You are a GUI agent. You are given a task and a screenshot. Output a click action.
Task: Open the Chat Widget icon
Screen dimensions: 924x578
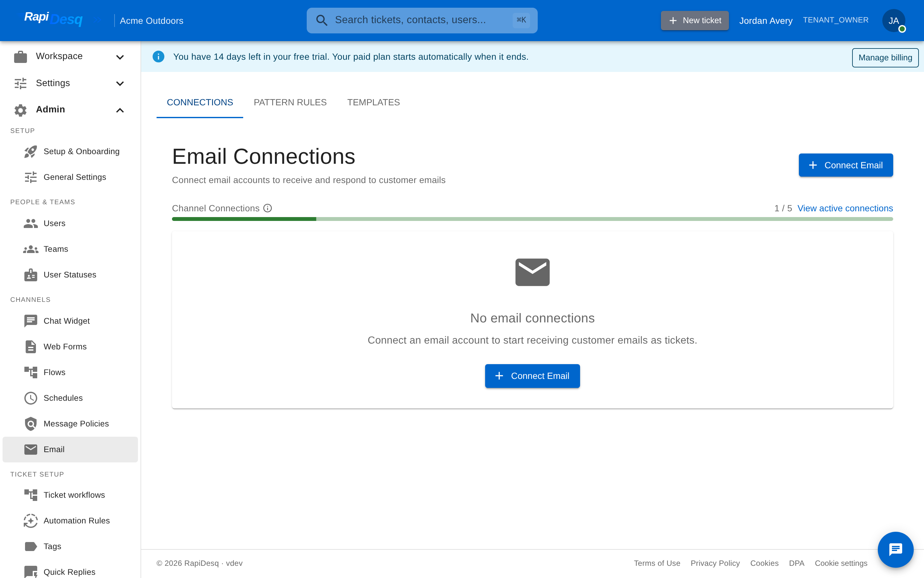[30, 321]
